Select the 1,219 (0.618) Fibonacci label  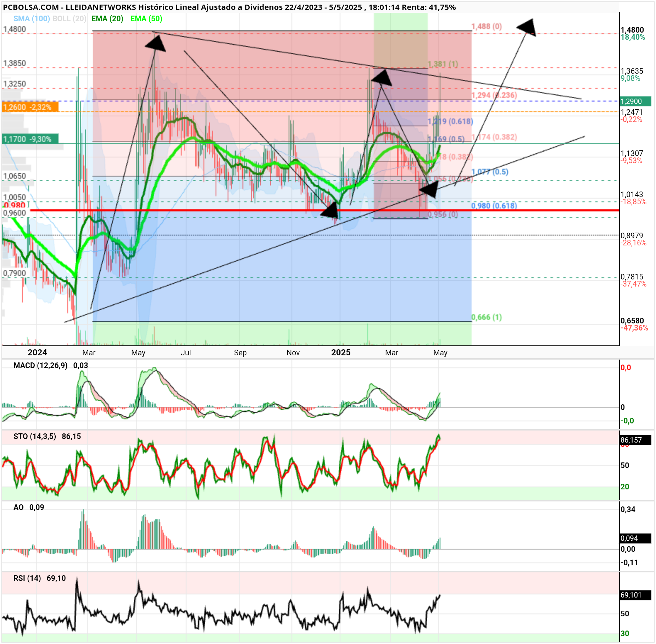[450, 122]
